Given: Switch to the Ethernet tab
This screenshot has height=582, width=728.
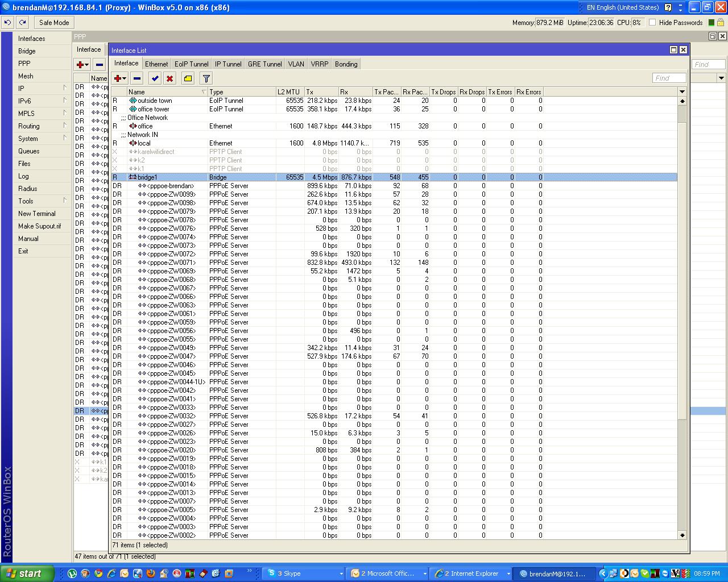Looking at the screenshot, I should [x=156, y=64].
